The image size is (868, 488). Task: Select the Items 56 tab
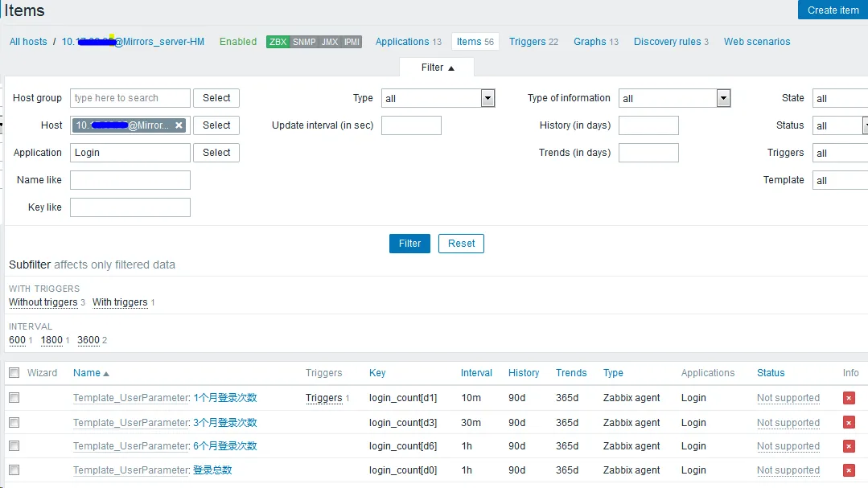475,42
